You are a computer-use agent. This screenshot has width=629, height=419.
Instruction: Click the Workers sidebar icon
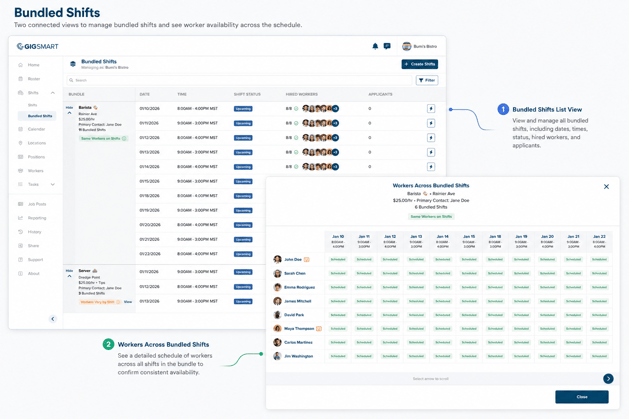(20, 170)
